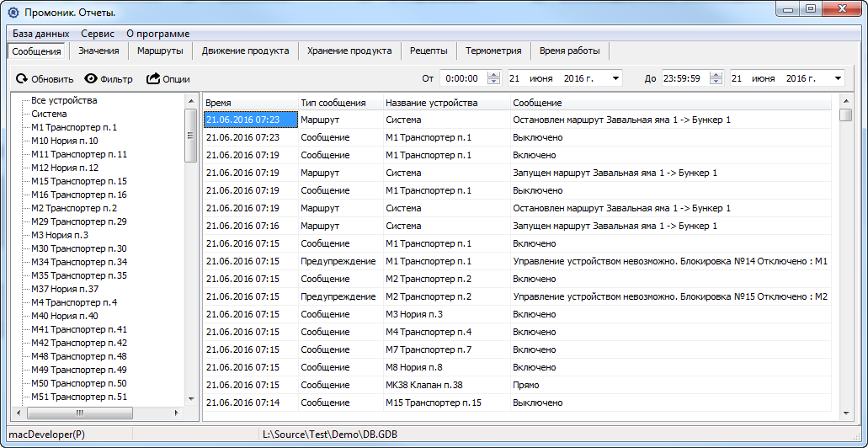The image size is (868, 448).
Task: Open the О программе menu
Action: click(157, 34)
